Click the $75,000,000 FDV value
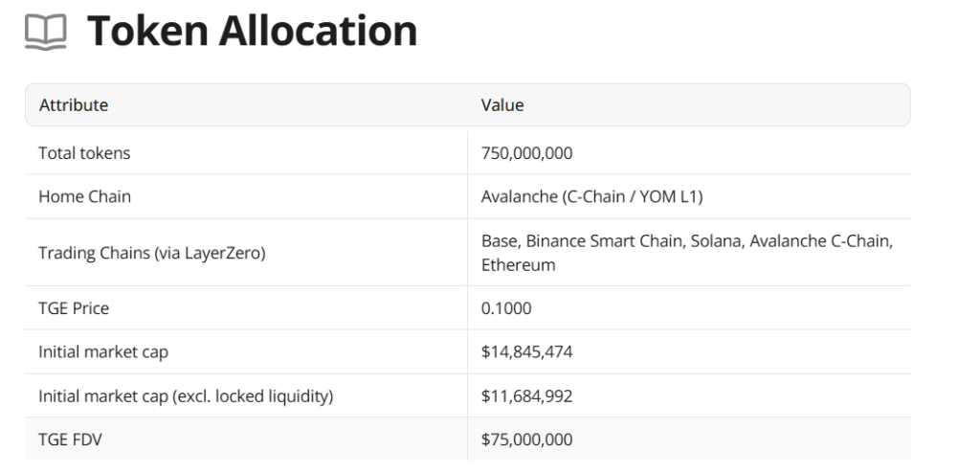Viewport: 980px width, 474px height. point(527,440)
